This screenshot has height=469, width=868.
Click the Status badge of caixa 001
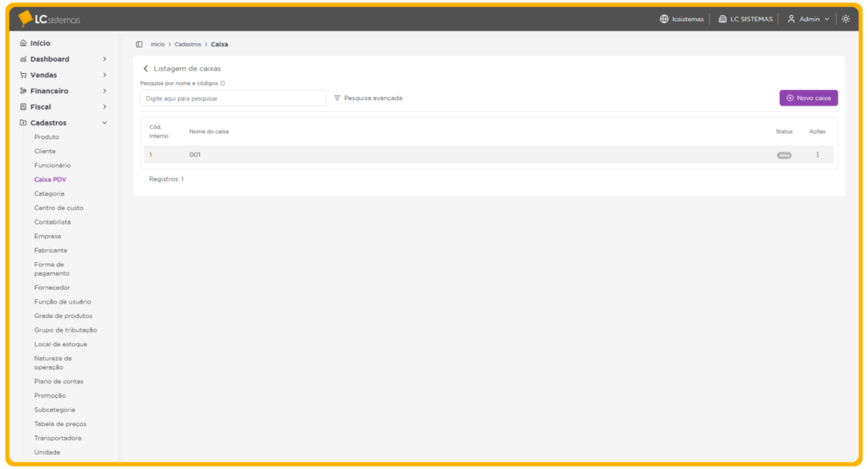[x=784, y=155]
